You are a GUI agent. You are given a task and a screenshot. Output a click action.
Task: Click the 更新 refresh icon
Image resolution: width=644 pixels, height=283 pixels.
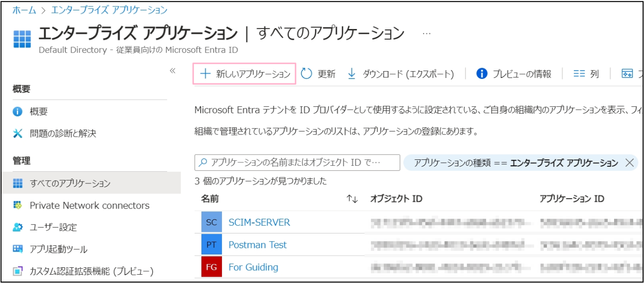(x=307, y=74)
